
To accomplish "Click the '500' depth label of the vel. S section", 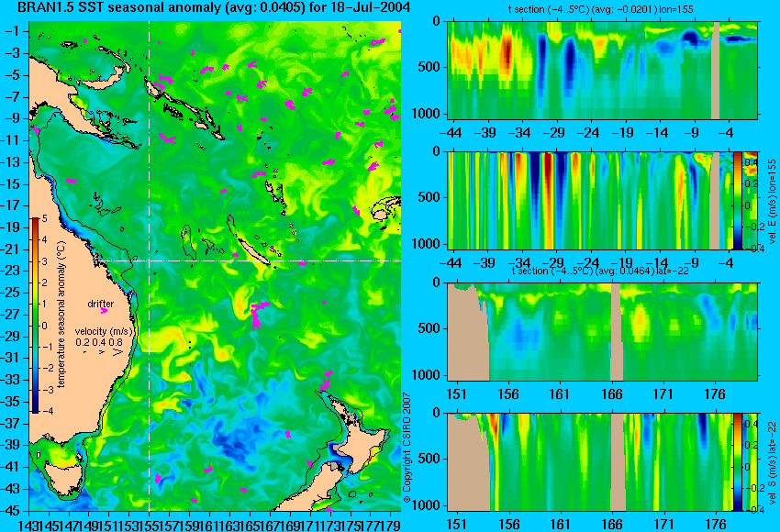I will (429, 459).
